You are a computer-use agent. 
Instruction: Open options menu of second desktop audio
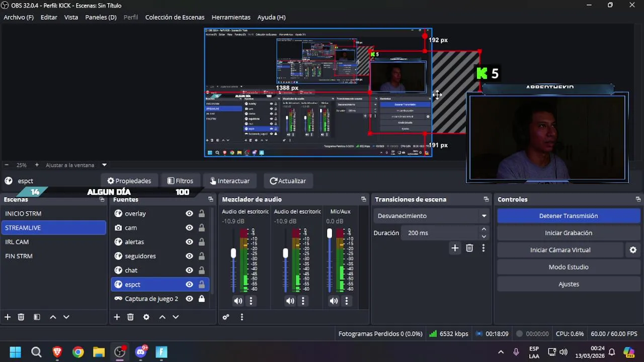(303, 301)
